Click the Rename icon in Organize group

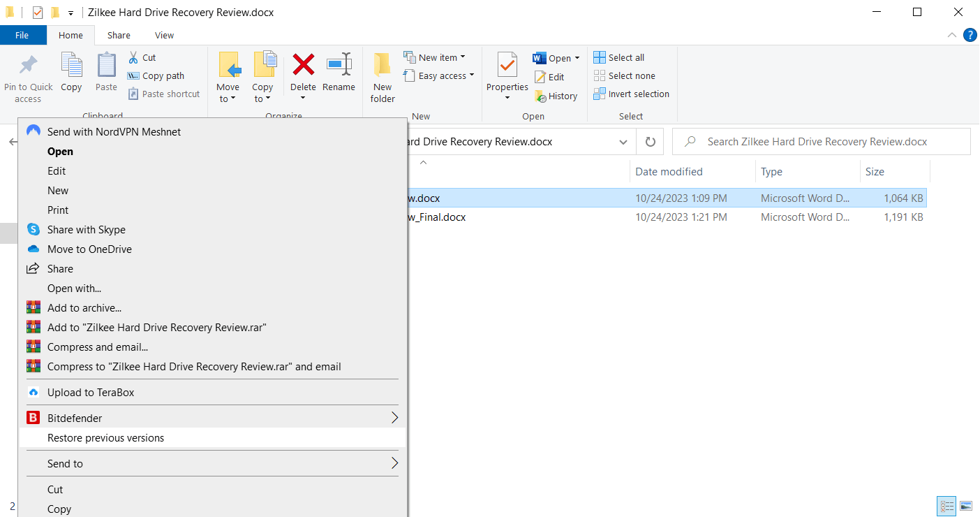pos(339,65)
